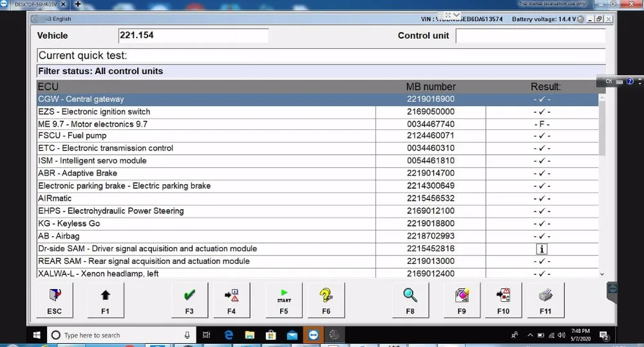Click the F6 help question mark button
Image resolution: width=644 pixels, height=347 pixels.
(x=326, y=300)
